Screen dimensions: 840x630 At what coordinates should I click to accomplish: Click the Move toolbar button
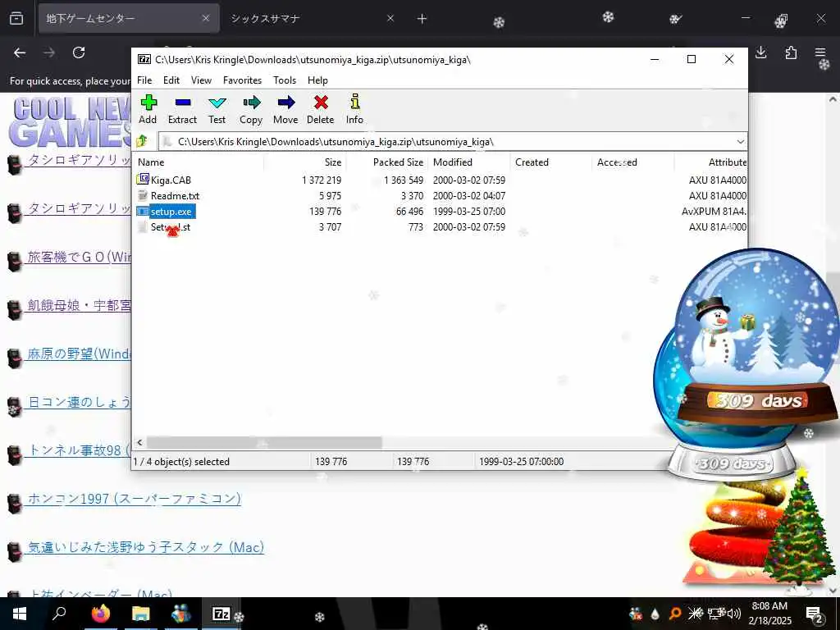[x=285, y=109]
